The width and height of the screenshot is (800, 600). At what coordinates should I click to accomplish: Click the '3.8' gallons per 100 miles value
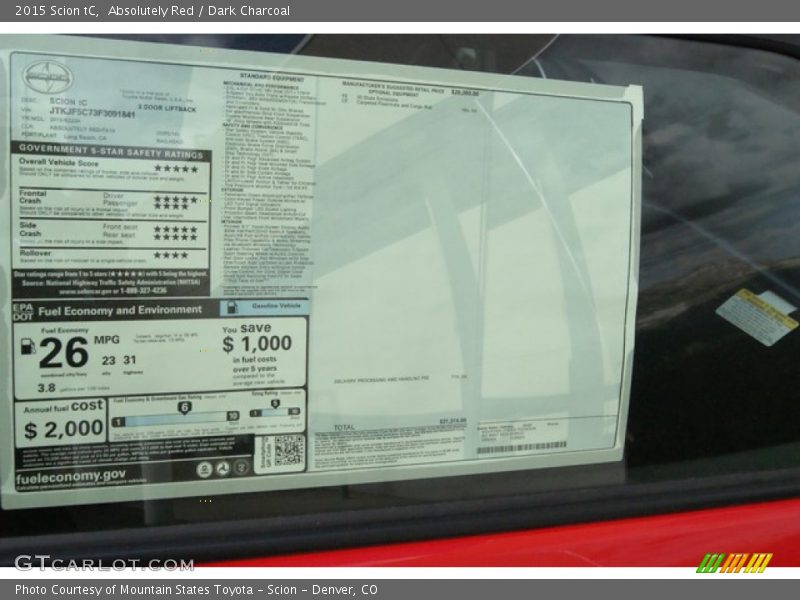46,388
